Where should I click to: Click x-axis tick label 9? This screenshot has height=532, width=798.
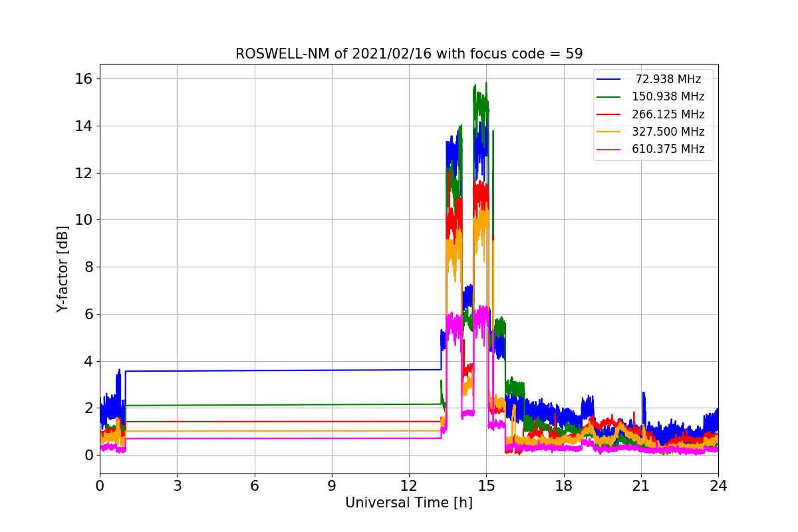(x=332, y=485)
